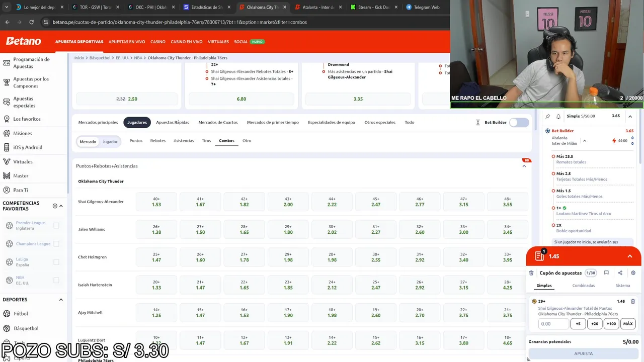This screenshot has width=644, height=362.
Task: Add 5 to the stake
Action: coord(578,324)
